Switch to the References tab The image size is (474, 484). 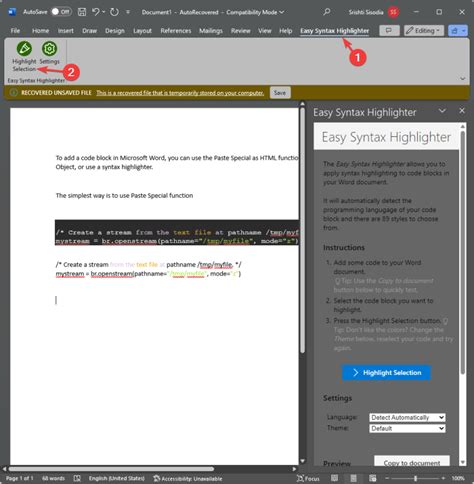[x=176, y=31]
